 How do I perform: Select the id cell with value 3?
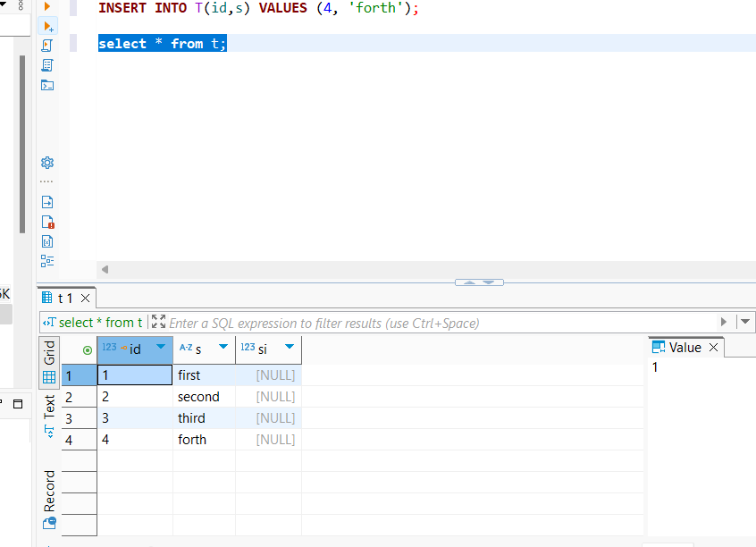point(135,418)
